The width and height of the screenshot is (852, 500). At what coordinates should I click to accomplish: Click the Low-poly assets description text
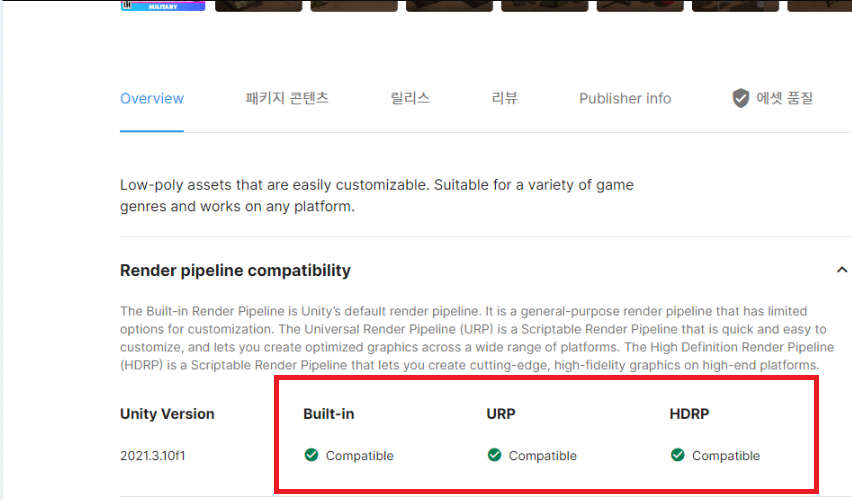pos(377,196)
